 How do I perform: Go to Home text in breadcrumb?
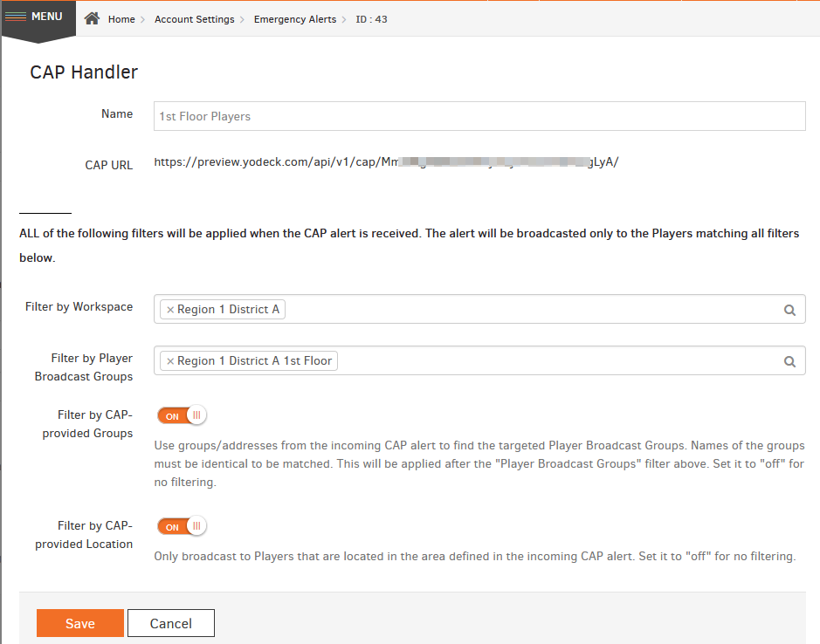[121, 19]
